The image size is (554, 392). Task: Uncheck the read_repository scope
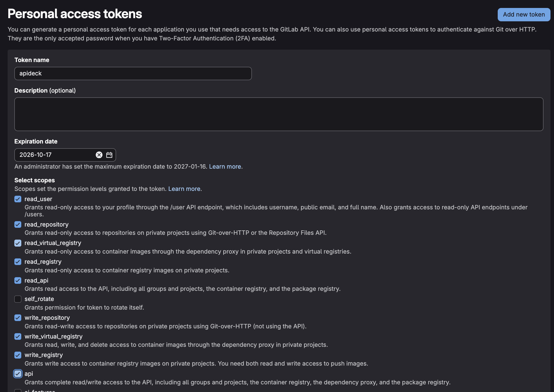pyautogui.click(x=17, y=224)
